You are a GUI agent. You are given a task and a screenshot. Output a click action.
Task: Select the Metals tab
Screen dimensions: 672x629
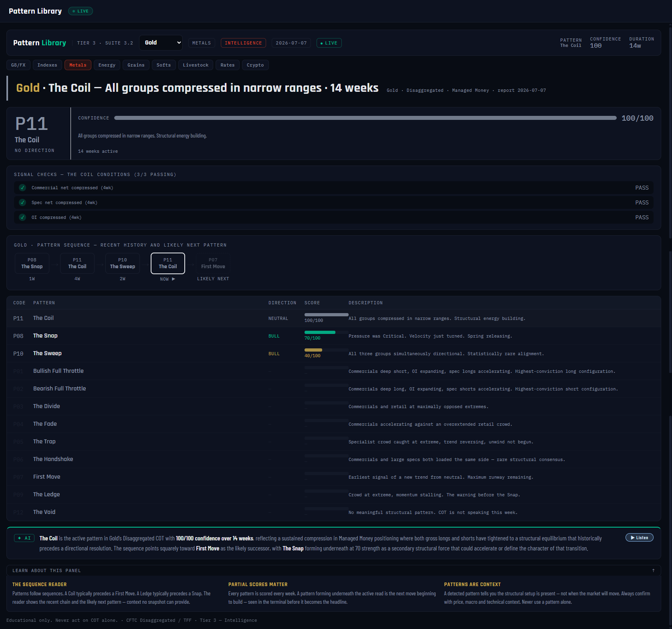(x=78, y=65)
